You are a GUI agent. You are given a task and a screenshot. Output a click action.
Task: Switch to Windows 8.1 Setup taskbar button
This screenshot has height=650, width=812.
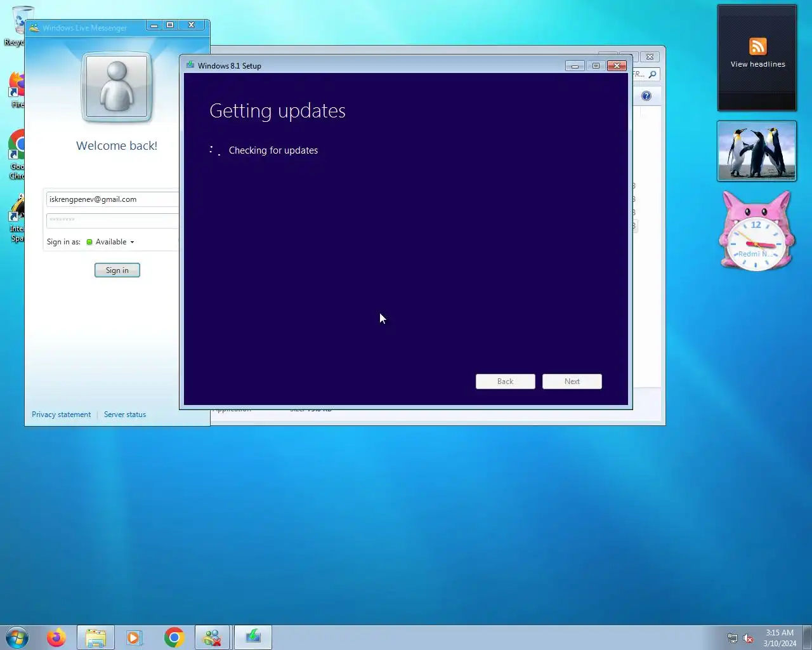tap(253, 637)
